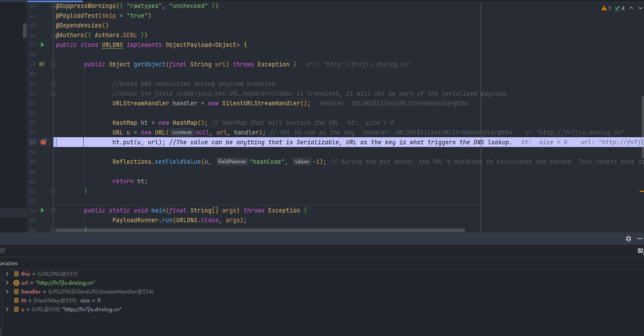Go to previous highlighted error arrow

click(632, 8)
